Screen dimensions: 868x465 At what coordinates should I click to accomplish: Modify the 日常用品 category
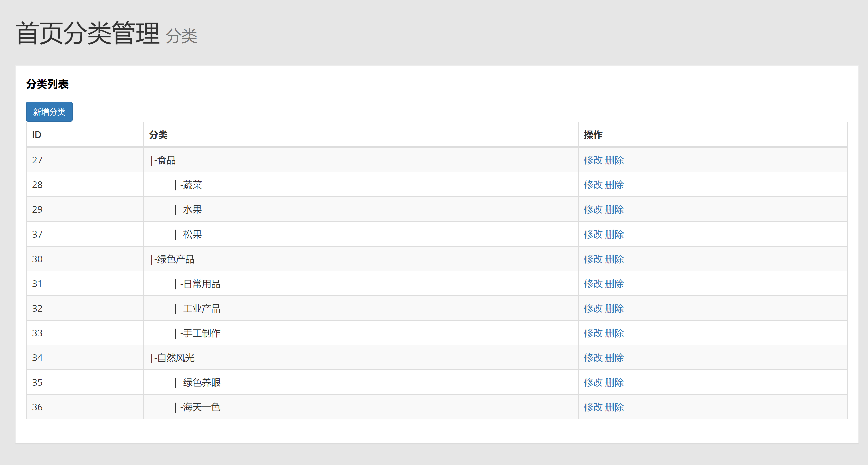pyautogui.click(x=593, y=284)
